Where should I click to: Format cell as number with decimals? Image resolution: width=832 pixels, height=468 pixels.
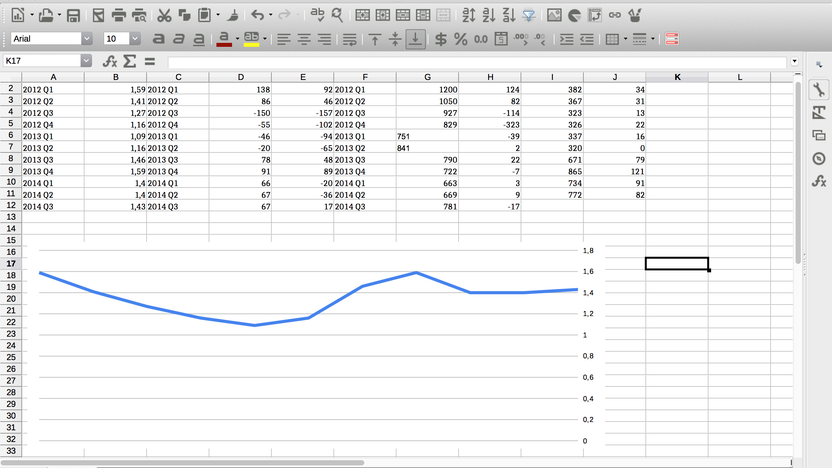tap(481, 39)
